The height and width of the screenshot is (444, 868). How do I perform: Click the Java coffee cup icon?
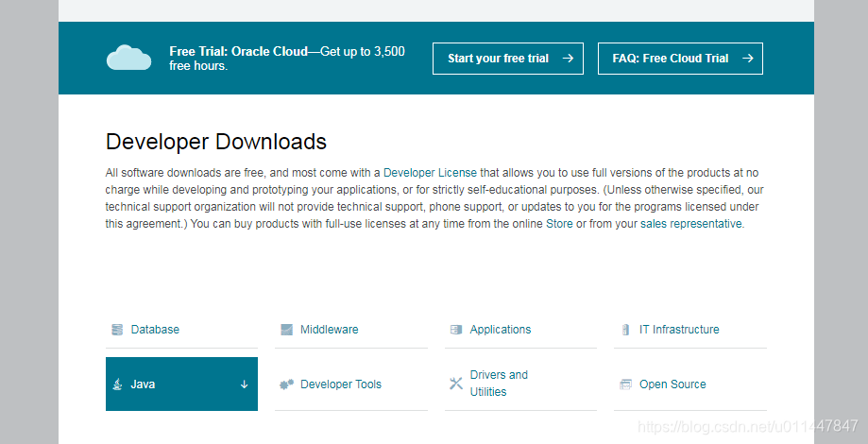click(117, 384)
